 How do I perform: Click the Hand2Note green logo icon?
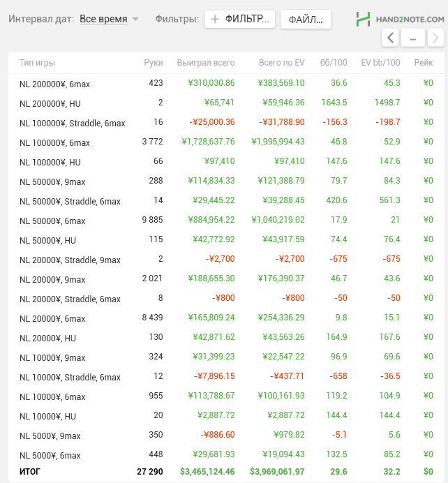coord(363,19)
